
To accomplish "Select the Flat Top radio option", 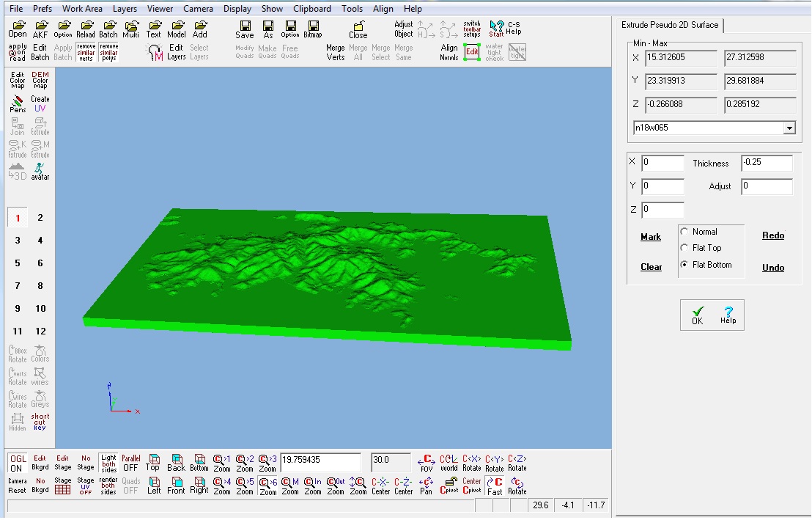I will pyautogui.click(x=684, y=248).
